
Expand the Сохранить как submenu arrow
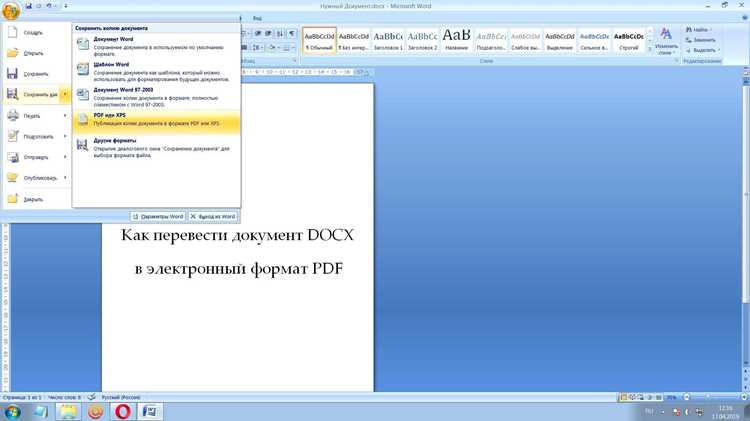(65, 95)
